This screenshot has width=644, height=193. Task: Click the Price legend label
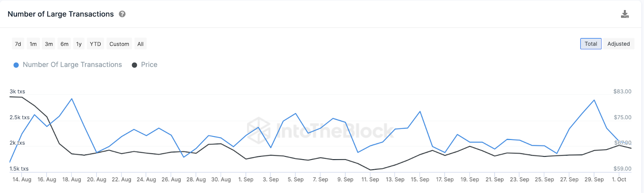coord(149,65)
